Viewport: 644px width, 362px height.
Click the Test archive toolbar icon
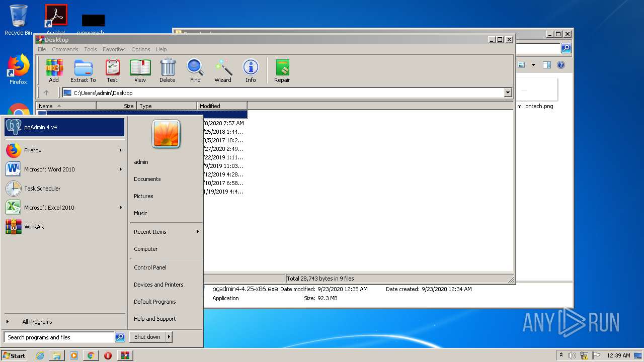coord(112,71)
